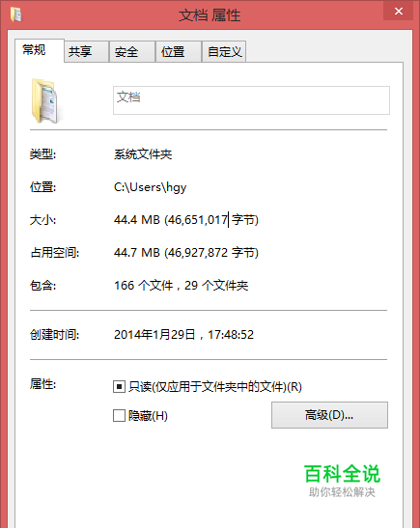Toggle the 只读 read-only checkbox
Viewport: 420px width, 528px height.
pyautogui.click(x=119, y=386)
